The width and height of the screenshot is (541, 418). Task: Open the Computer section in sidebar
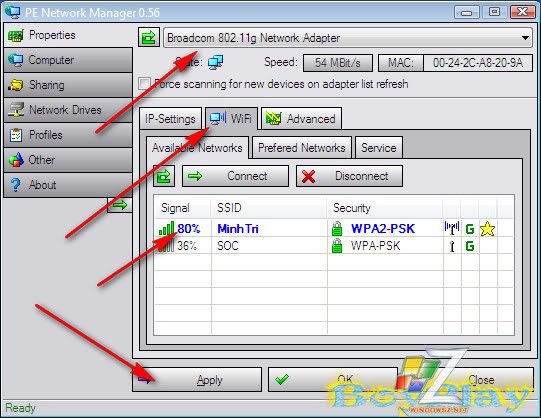tap(68, 60)
